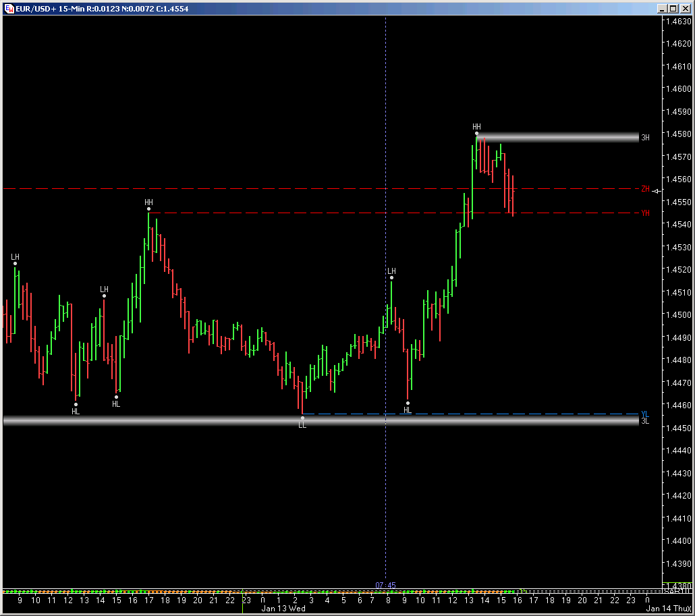Click the 1.4400 price axis label

click(x=679, y=540)
